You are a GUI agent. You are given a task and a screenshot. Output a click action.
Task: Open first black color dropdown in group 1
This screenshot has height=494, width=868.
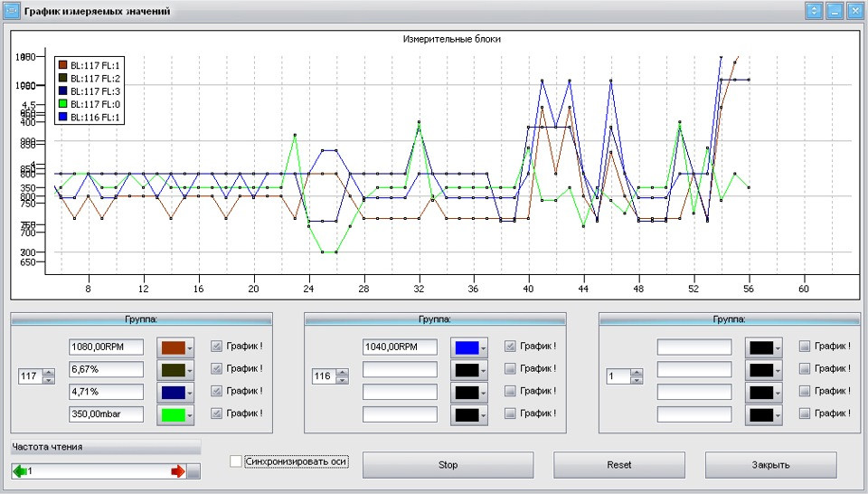pyautogui.click(x=763, y=347)
